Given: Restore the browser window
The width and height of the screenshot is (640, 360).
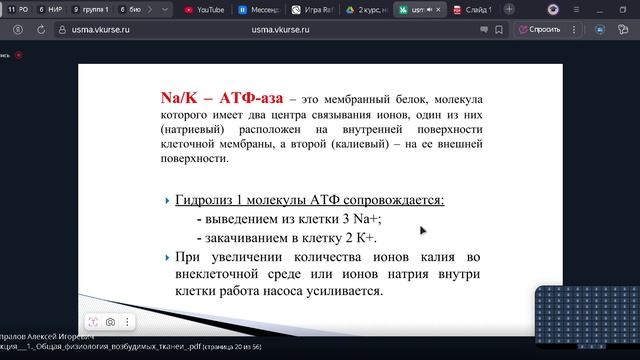Looking at the screenshot, I should 623,9.
